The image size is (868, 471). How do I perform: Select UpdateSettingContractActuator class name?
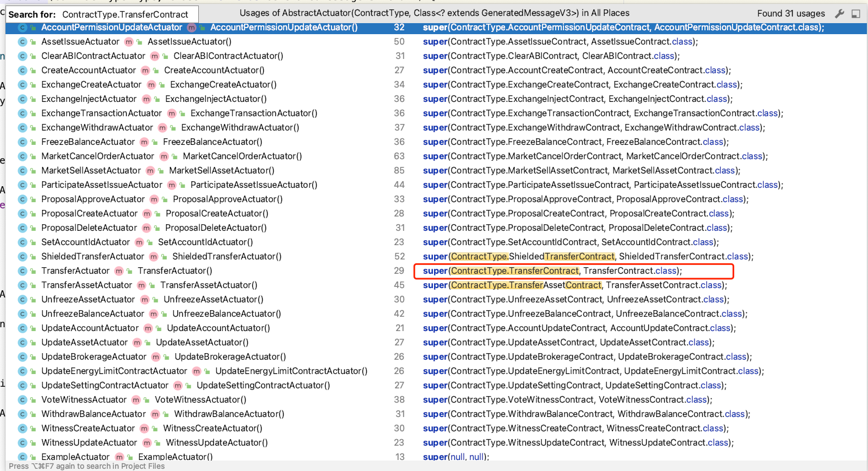(105, 385)
